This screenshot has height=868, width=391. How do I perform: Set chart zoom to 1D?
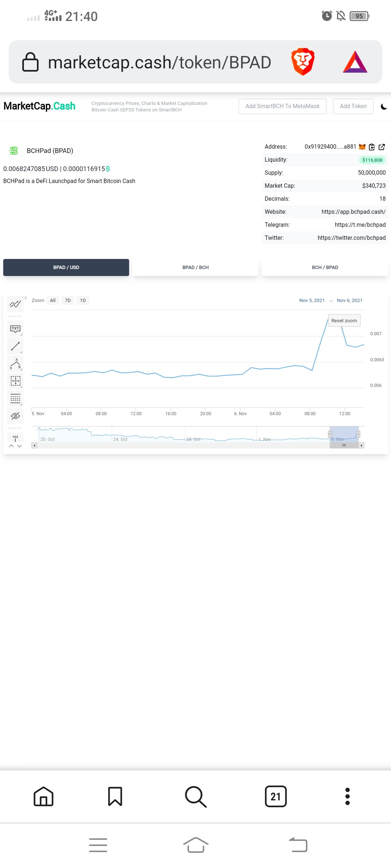coord(83,301)
